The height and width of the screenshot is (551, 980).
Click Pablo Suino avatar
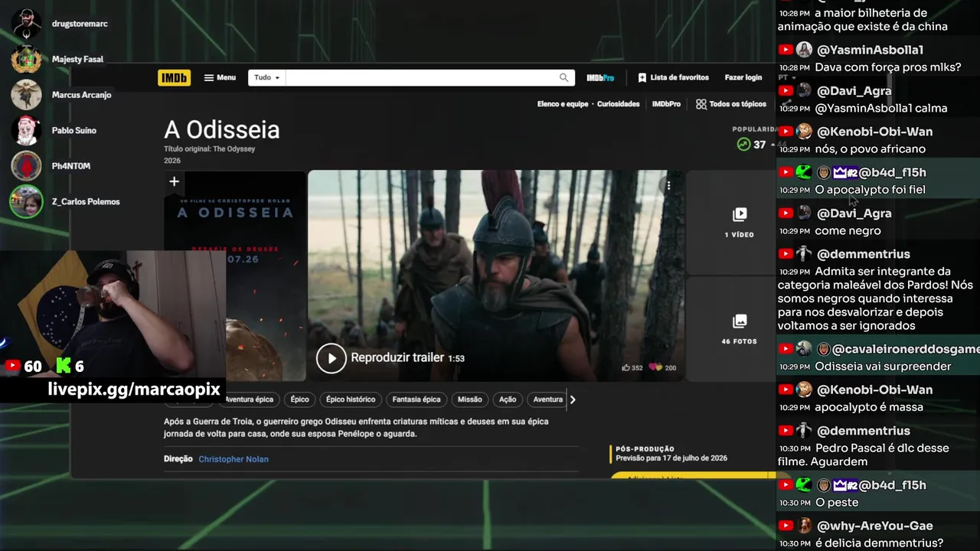point(26,130)
